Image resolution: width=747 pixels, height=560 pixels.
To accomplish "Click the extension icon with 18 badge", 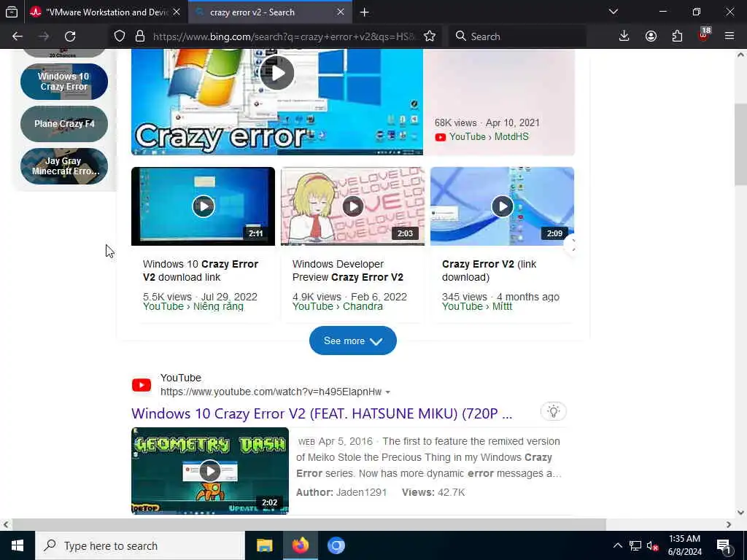I will coord(704,35).
